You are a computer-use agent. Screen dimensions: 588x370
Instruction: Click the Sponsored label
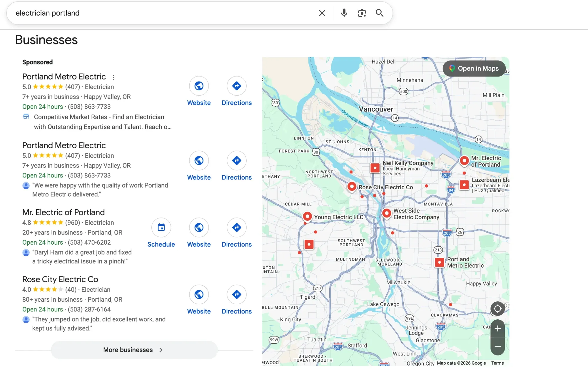(38, 62)
